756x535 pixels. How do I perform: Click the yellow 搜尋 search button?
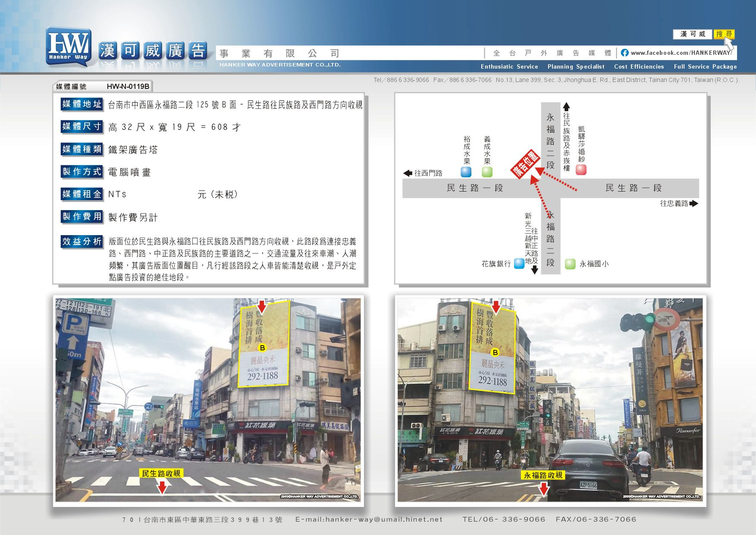(x=724, y=34)
